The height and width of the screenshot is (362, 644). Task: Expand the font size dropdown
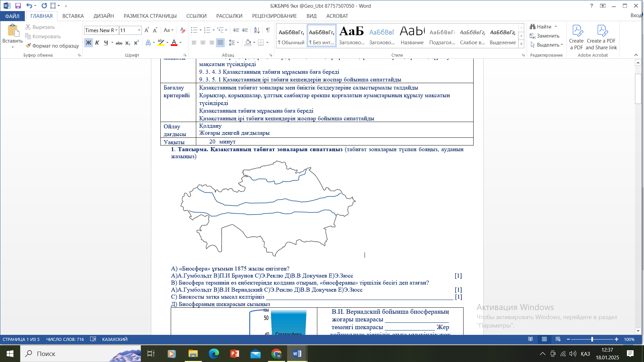coord(139,30)
